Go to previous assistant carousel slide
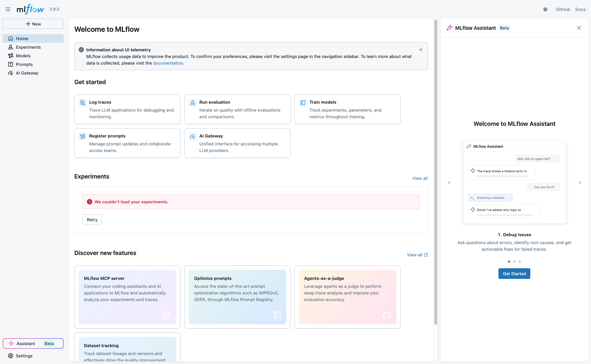This screenshot has width=591, height=364. [x=449, y=182]
